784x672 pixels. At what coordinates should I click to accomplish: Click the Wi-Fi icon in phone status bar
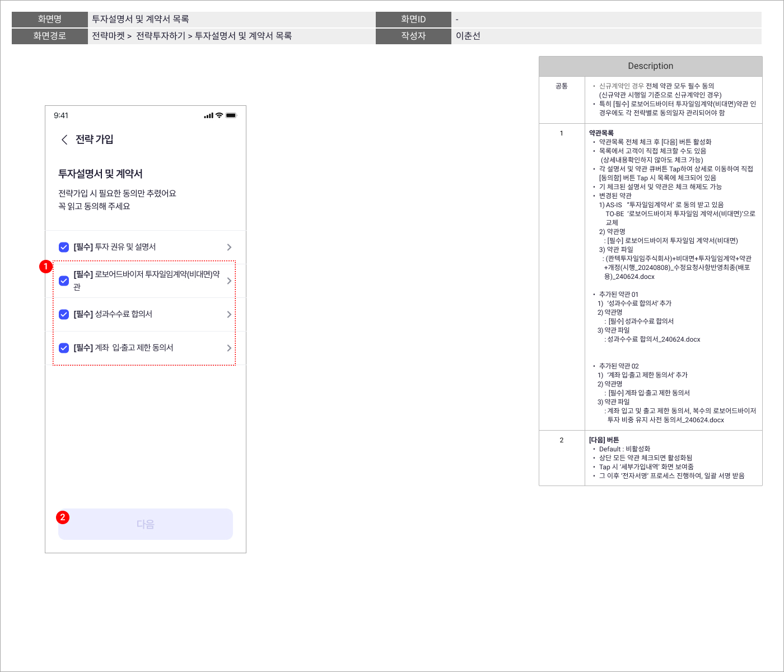(x=219, y=115)
